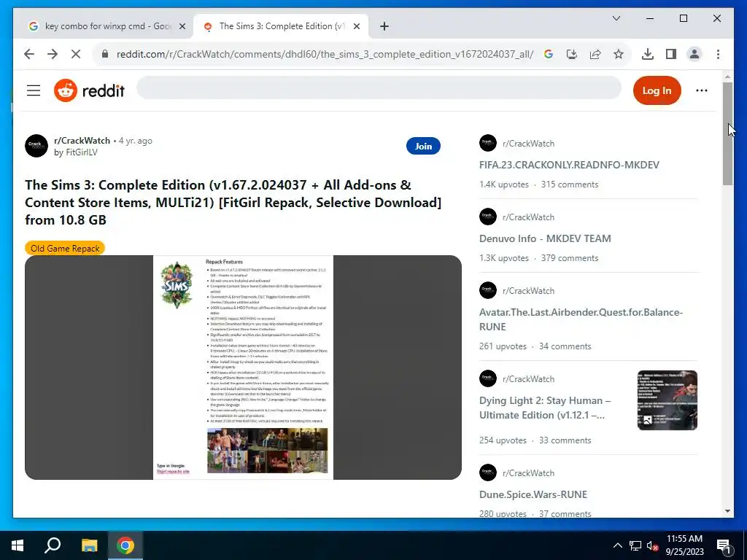
Task: Join the r/CrackWatch community
Action: pos(423,146)
